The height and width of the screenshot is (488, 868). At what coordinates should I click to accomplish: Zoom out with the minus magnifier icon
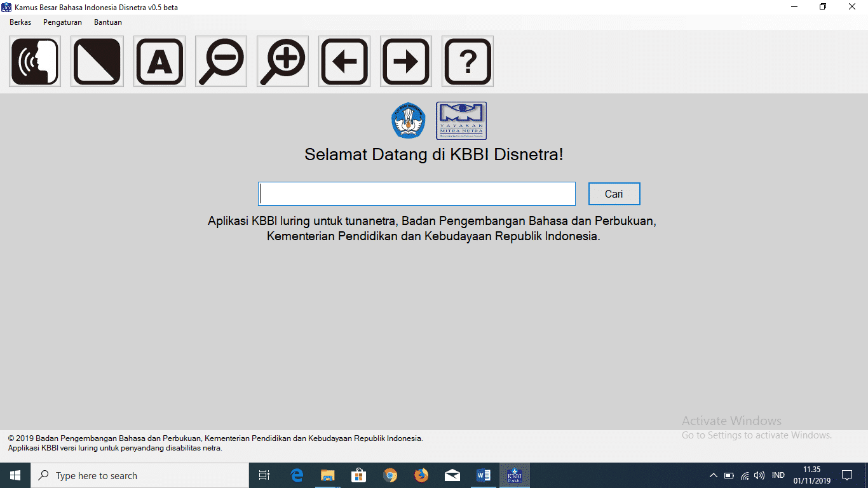pyautogui.click(x=220, y=62)
